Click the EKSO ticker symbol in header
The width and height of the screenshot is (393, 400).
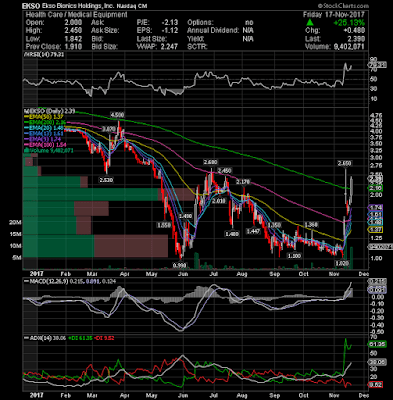30,6
